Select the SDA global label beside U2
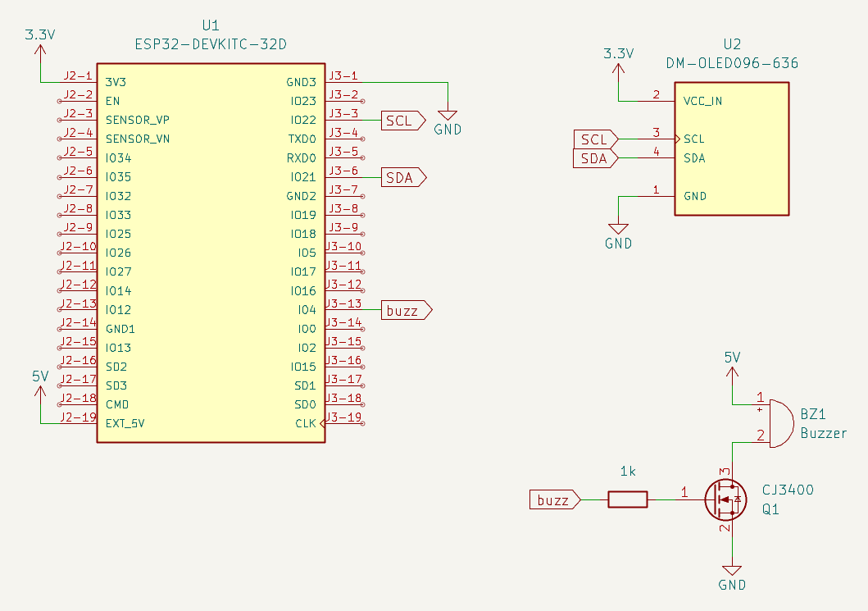 coord(596,158)
